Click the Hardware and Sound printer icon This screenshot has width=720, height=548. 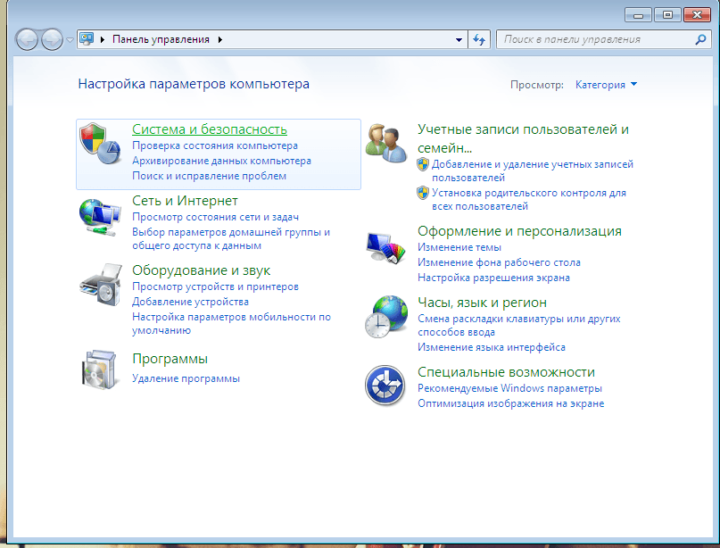point(99,285)
